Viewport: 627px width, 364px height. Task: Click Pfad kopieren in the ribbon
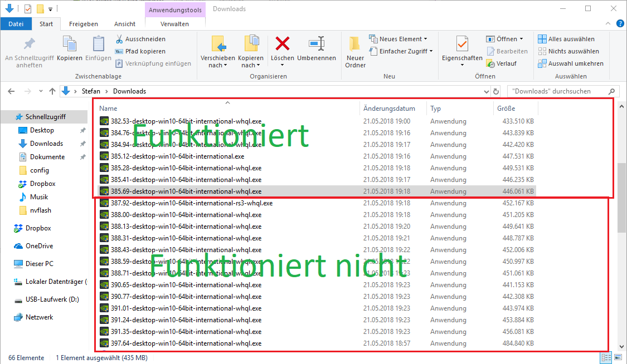click(x=140, y=51)
